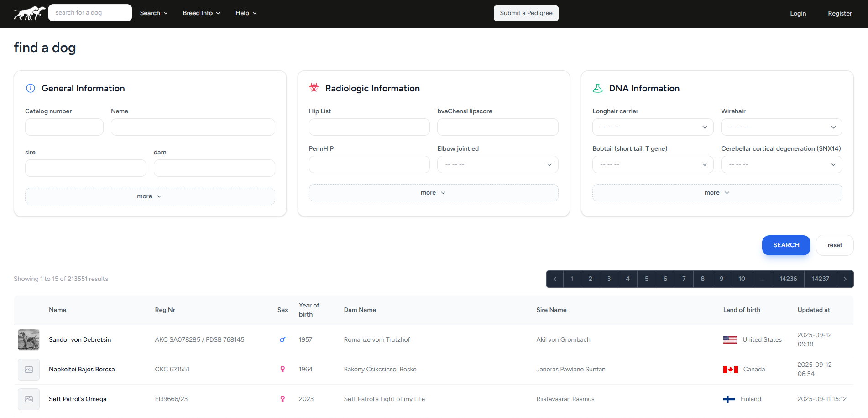868x418 pixels.
Task: Open the Wirehair dropdown
Action: [x=781, y=127]
